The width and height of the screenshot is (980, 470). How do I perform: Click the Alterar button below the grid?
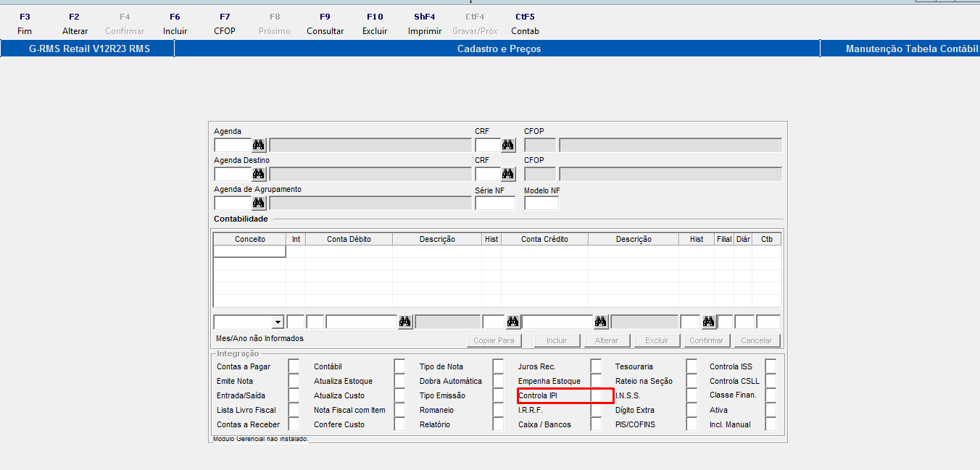click(607, 340)
